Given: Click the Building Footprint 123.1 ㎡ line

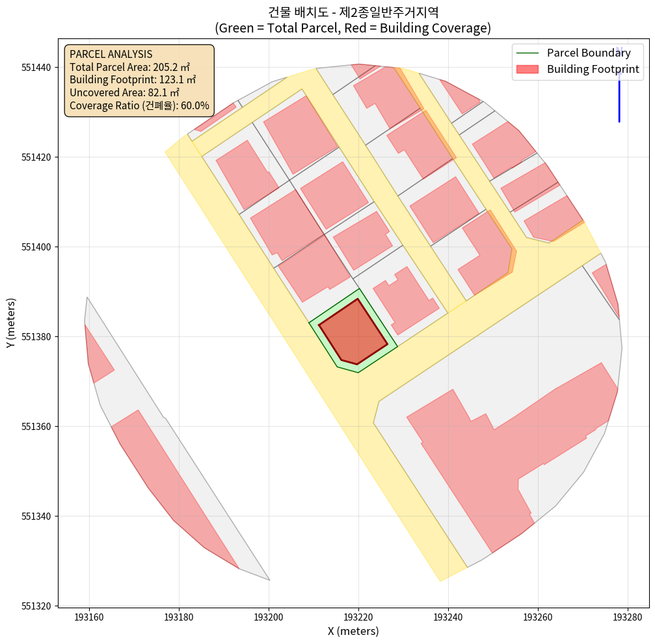Looking at the screenshot, I should (133, 80).
